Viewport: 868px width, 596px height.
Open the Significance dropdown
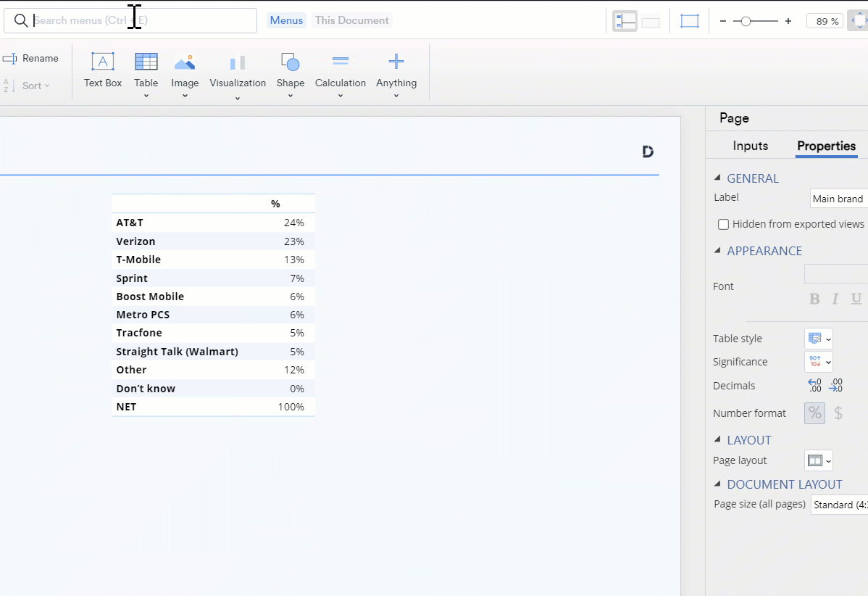tap(819, 362)
